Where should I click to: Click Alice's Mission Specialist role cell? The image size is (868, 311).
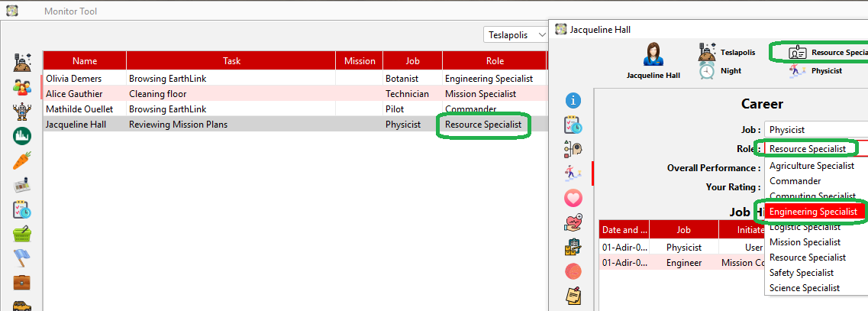click(x=495, y=94)
